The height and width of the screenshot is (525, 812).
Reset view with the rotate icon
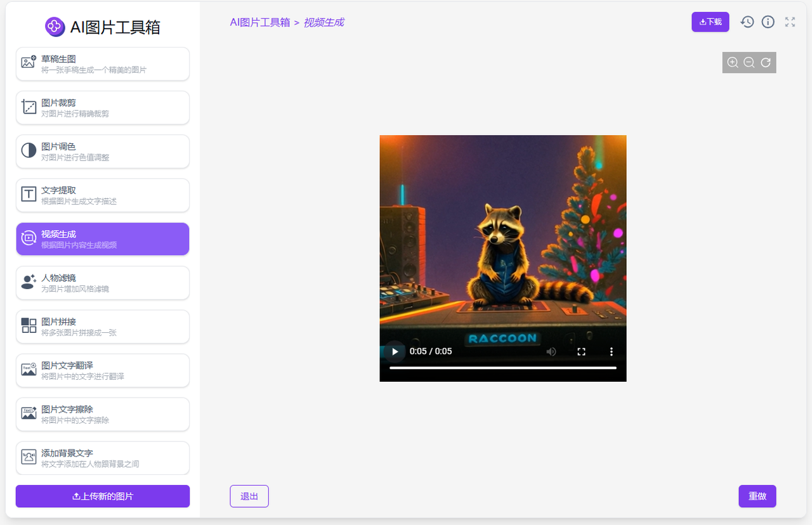point(766,62)
